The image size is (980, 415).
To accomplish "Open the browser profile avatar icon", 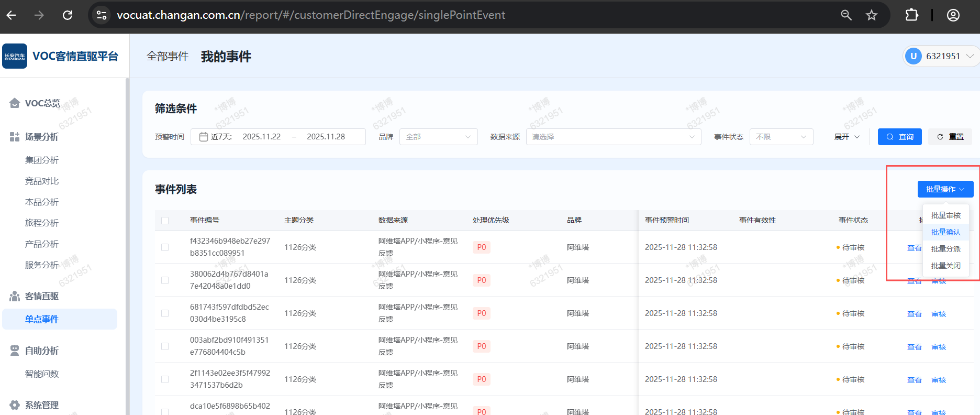I will coord(953,15).
